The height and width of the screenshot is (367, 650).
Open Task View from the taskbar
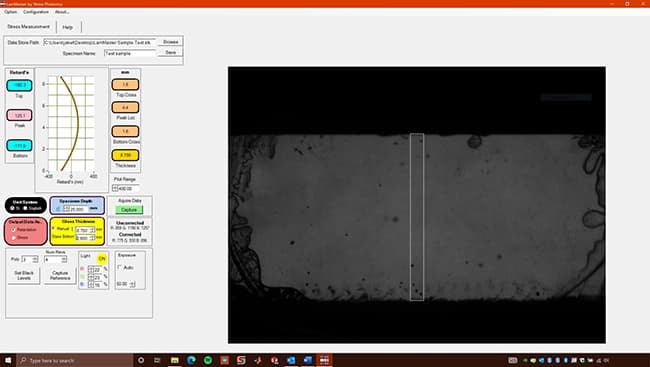click(157, 360)
